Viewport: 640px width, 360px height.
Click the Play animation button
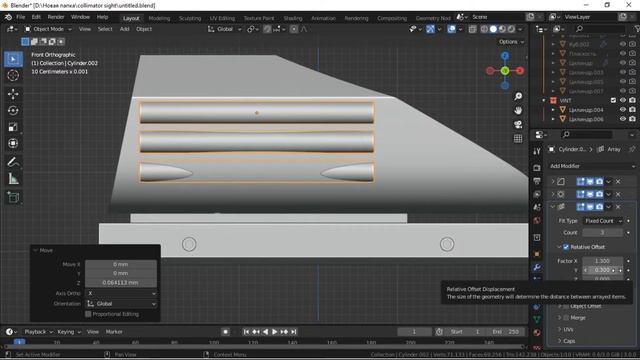[274, 332]
